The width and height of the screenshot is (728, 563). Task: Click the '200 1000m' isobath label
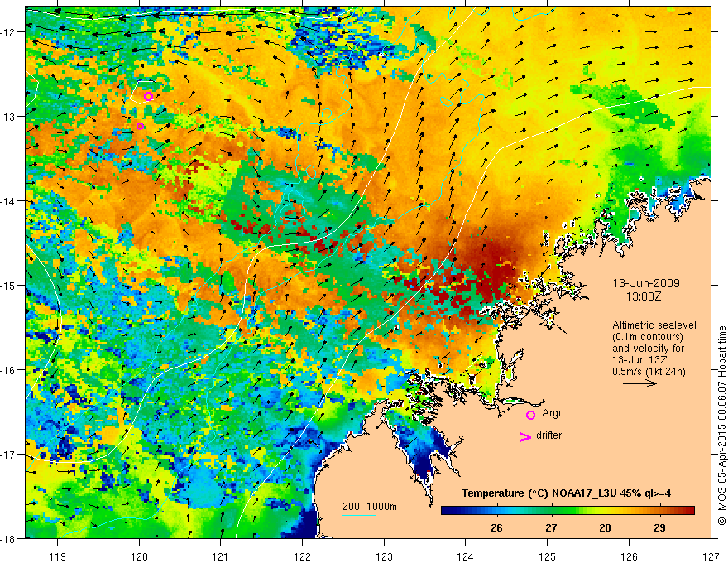(x=370, y=507)
